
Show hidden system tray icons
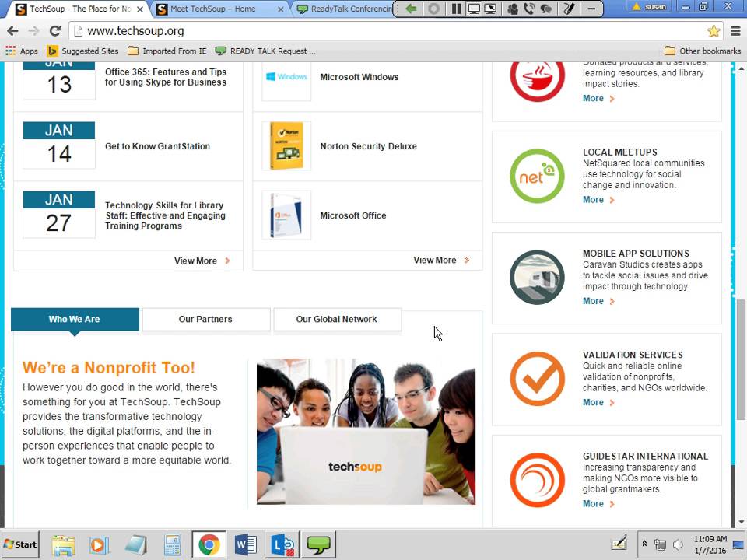pyautogui.click(x=644, y=544)
